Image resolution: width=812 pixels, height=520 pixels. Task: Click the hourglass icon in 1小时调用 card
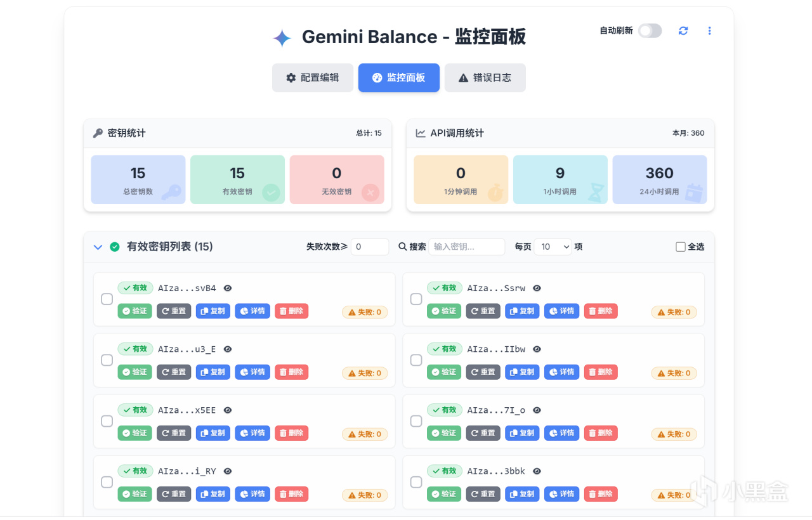coord(596,193)
